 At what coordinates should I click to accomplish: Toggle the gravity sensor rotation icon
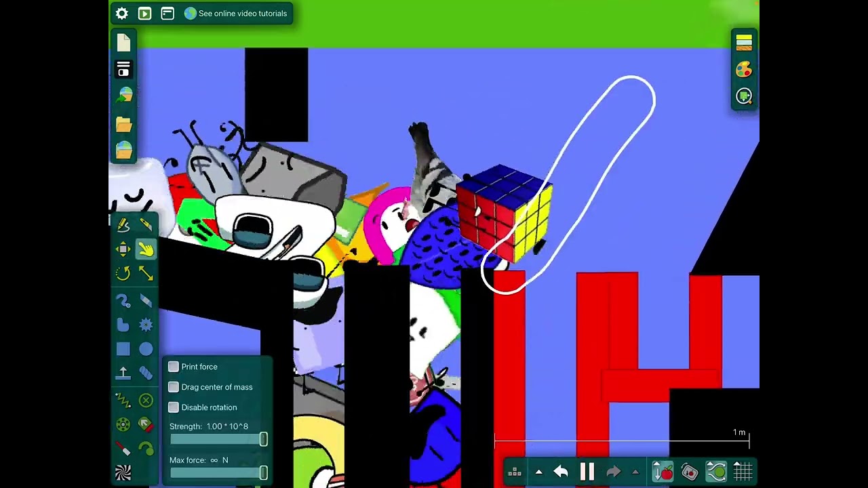click(x=690, y=472)
